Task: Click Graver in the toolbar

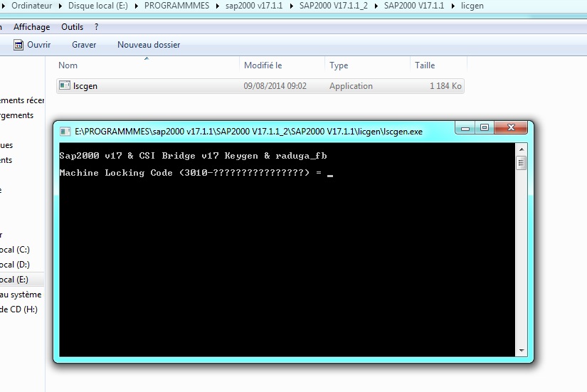Action: coord(84,45)
